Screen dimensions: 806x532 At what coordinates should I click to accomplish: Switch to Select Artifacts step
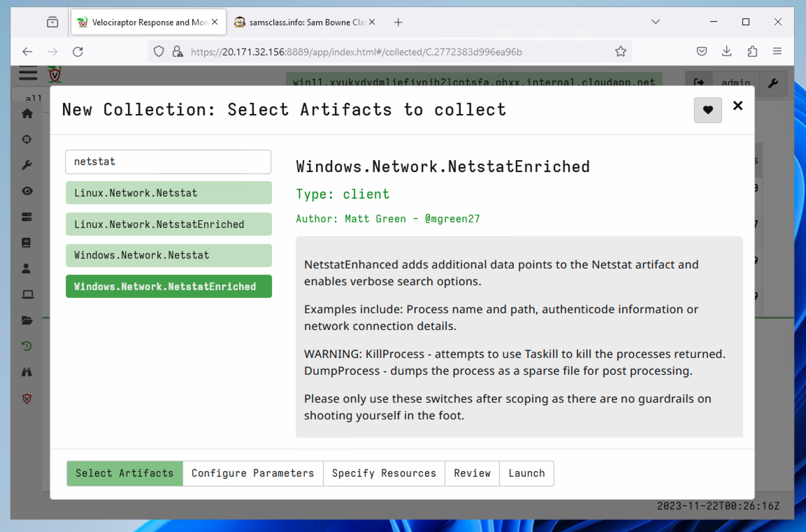click(x=125, y=473)
